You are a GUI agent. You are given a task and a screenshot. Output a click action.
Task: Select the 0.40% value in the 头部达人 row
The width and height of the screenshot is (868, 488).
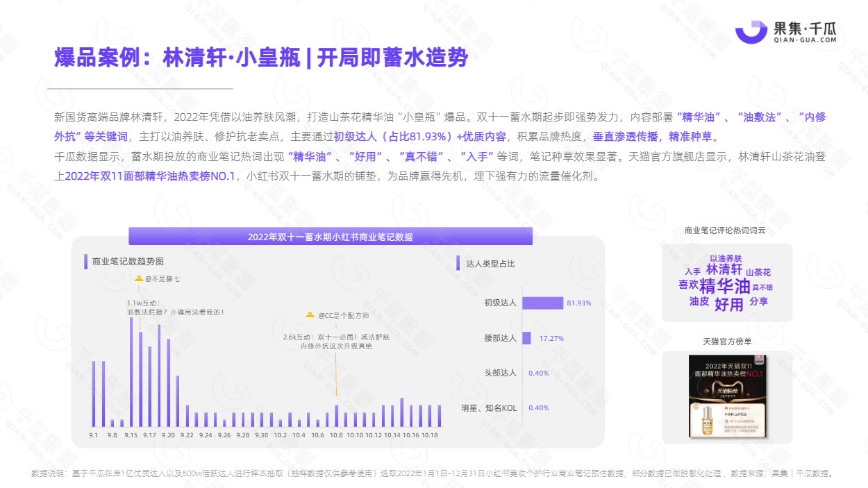pyautogui.click(x=539, y=373)
